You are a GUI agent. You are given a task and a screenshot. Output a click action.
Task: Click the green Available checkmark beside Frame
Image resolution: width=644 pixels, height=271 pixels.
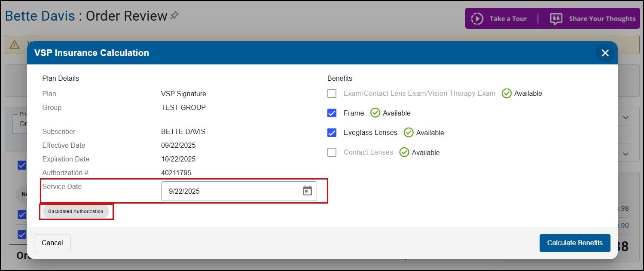point(375,113)
